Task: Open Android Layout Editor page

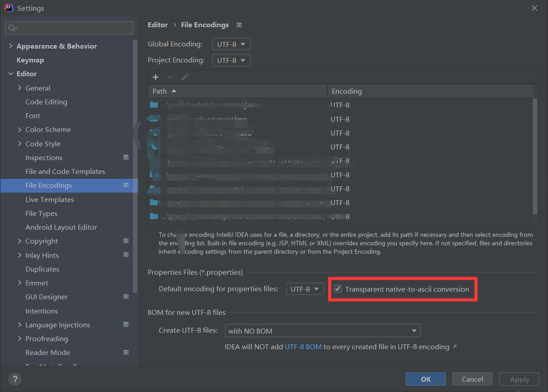Action: 61,227
